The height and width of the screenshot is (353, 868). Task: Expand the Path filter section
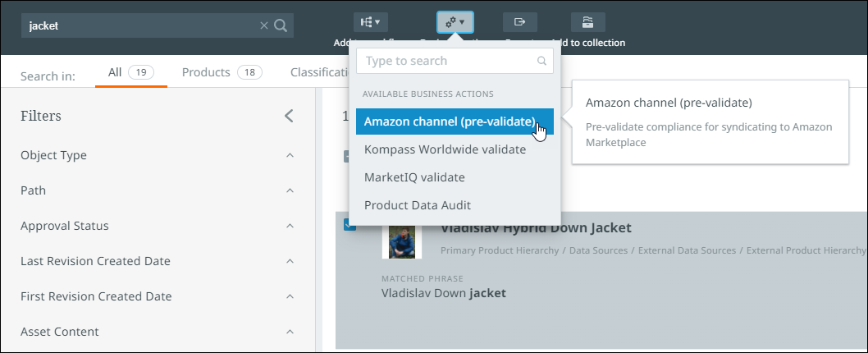[x=290, y=190]
